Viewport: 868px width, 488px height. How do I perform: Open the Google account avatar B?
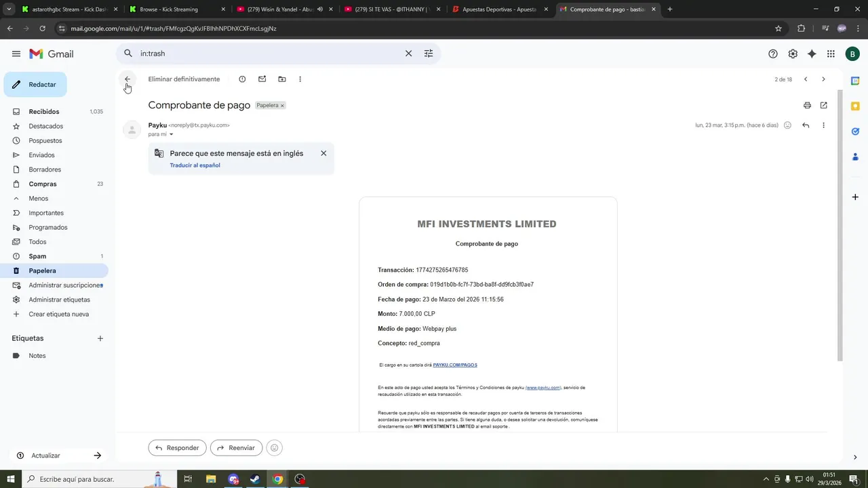tap(852, 54)
